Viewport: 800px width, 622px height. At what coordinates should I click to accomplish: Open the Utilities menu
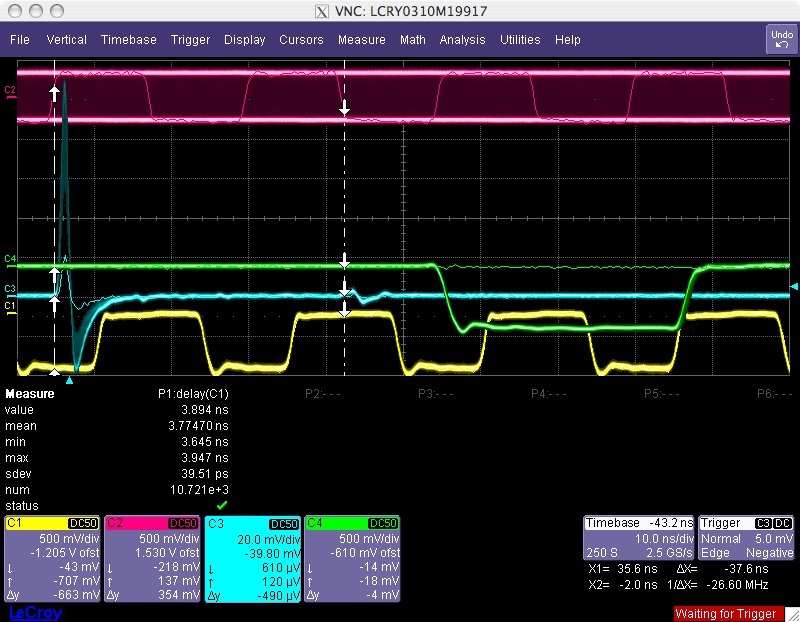520,40
